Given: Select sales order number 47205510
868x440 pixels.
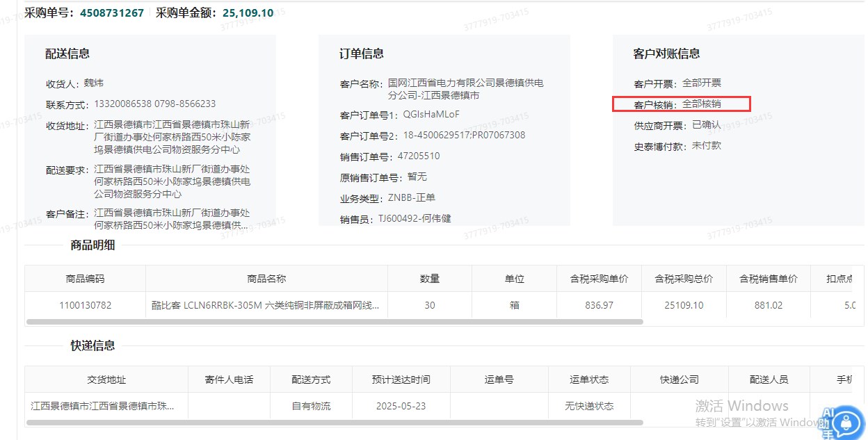Looking at the screenshot, I should (x=419, y=156).
